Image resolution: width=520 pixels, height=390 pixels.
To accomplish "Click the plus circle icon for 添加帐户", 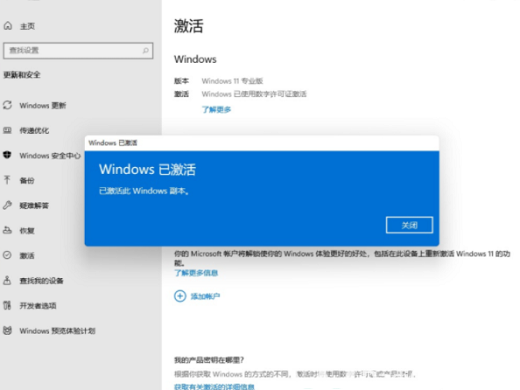I will 180,296.
